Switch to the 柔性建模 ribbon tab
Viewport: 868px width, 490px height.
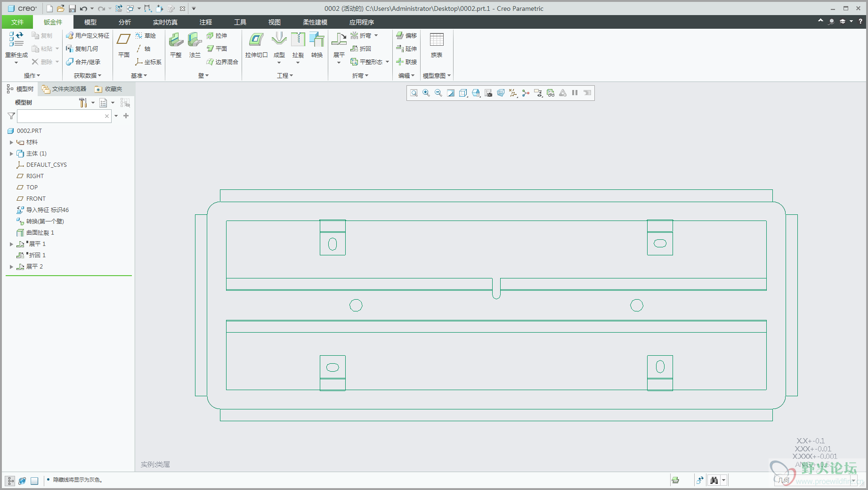tap(315, 22)
